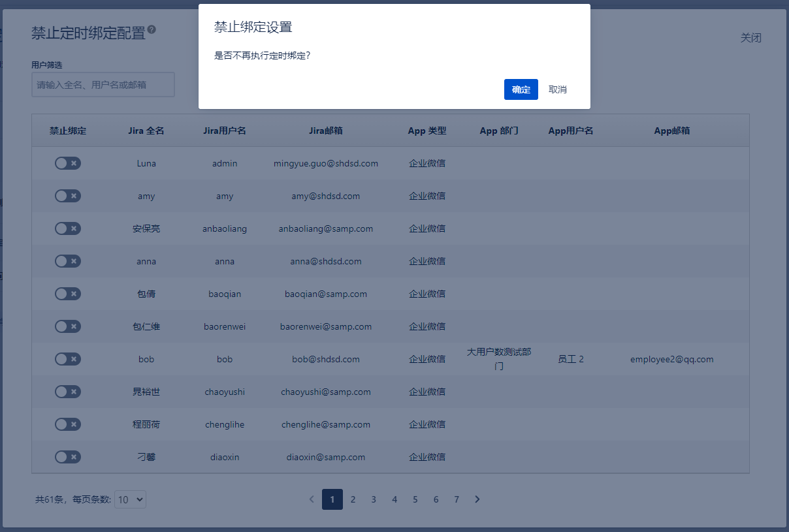The image size is (789, 532).
Task: Open the items-per-page dropdown showing 10
Action: coord(130,499)
